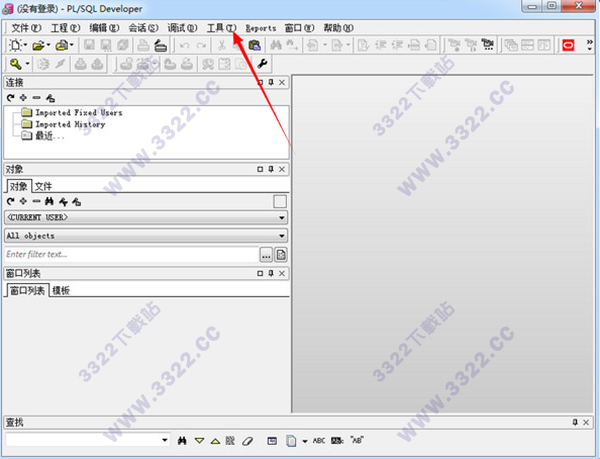The width and height of the screenshot is (600, 459).
Task: Click the binoculars search icon in 查找 bar
Action: coord(182,441)
